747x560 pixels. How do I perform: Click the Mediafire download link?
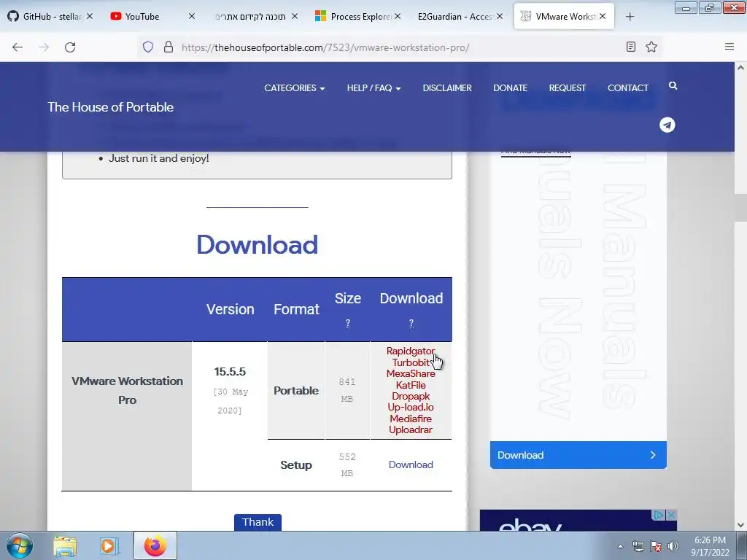pyautogui.click(x=411, y=419)
